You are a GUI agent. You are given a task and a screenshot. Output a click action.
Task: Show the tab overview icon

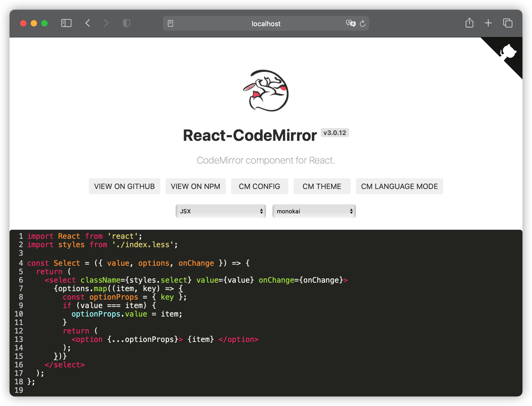coord(508,23)
